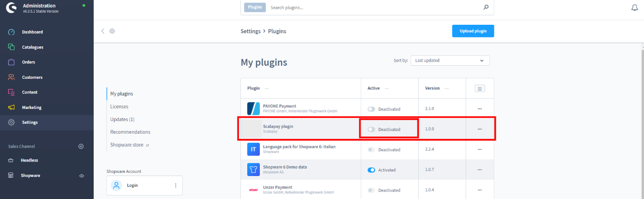This screenshot has height=199, width=644.
Task: Click the Settings gear icon in sidebar
Action: pyautogui.click(x=12, y=122)
